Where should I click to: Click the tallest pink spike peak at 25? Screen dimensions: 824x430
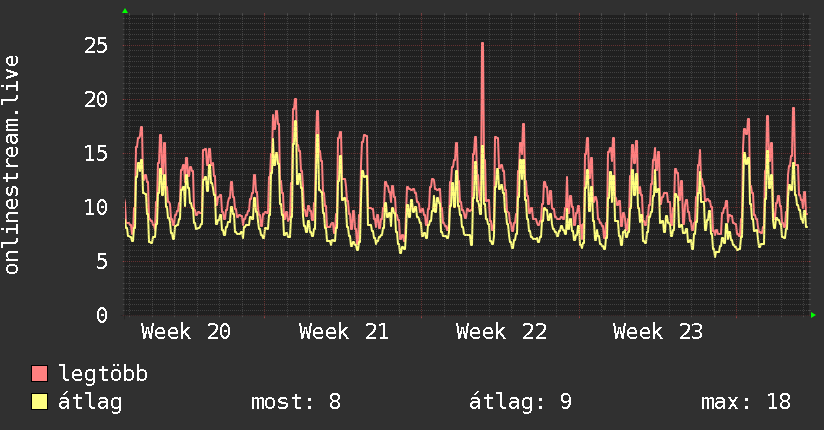pyautogui.click(x=482, y=44)
